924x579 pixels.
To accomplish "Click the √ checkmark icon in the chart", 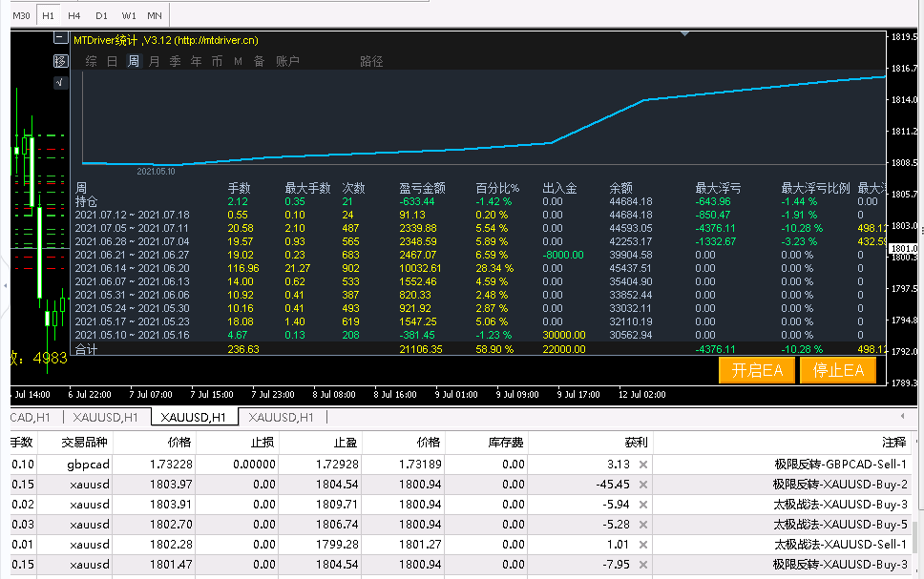I will click(60, 82).
